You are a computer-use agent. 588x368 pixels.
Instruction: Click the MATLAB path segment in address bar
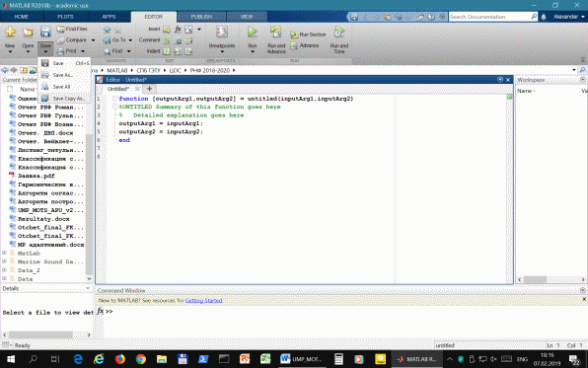[117, 70]
